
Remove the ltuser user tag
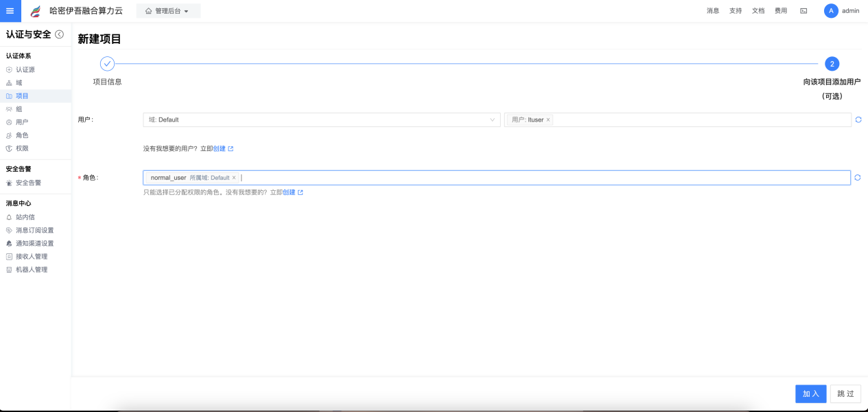tap(548, 120)
